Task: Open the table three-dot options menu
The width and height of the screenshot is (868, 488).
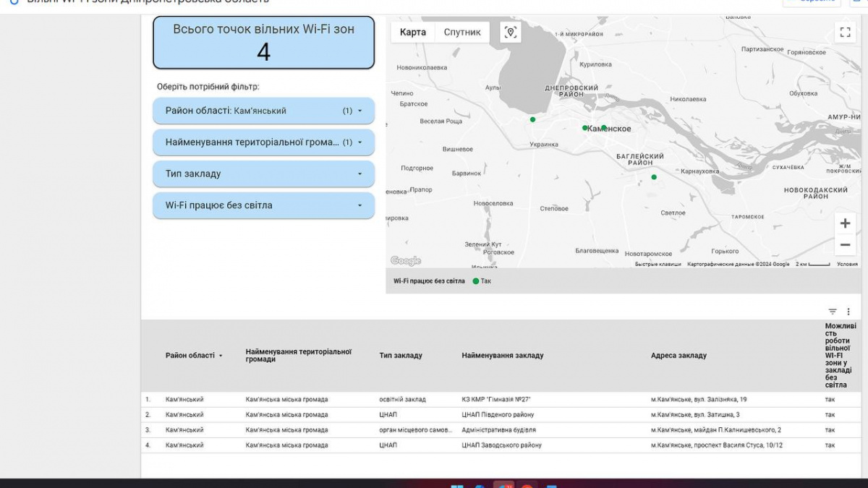Action: point(848,312)
